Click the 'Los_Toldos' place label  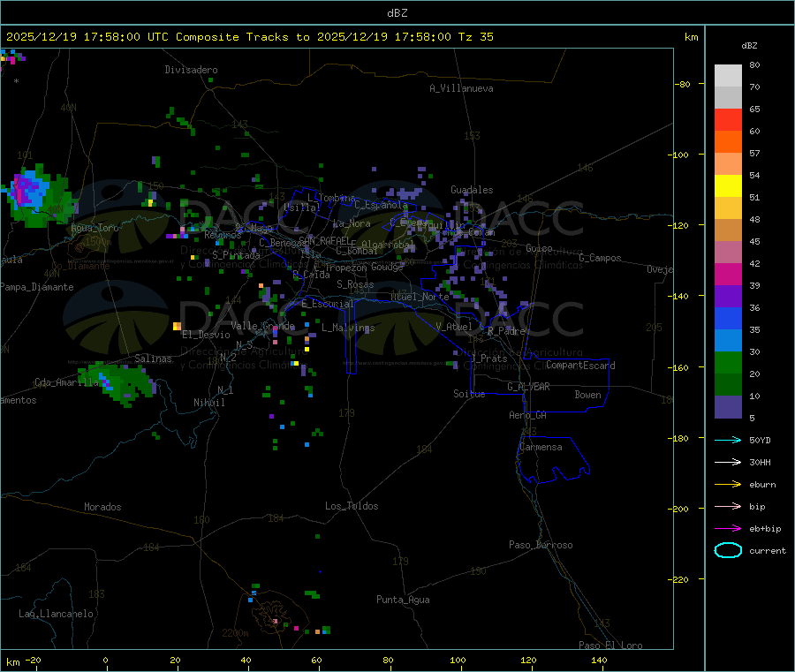(x=352, y=506)
